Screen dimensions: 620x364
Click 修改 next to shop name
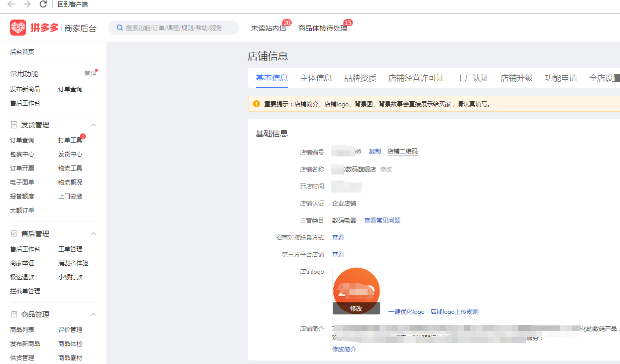[x=386, y=169]
